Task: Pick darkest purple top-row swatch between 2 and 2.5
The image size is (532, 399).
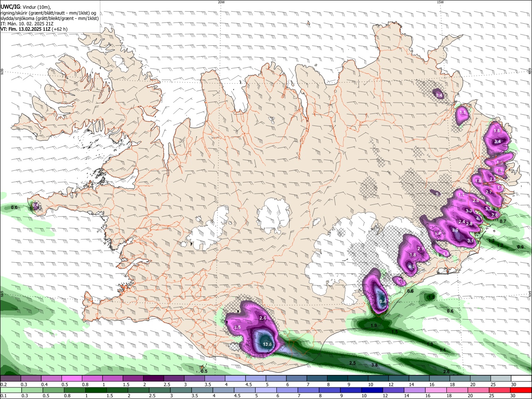Action: [x=153, y=379]
